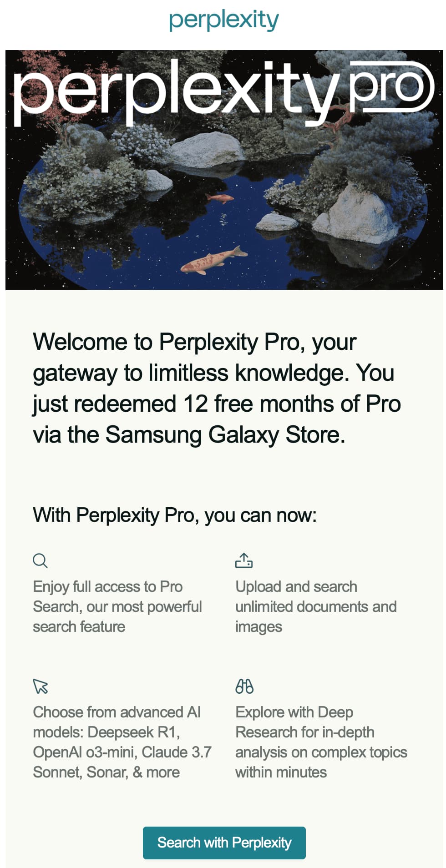The width and height of the screenshot is (446, 868).
Task: Click the binoculars Deep Research icon
Action: (x=244, y=686)
